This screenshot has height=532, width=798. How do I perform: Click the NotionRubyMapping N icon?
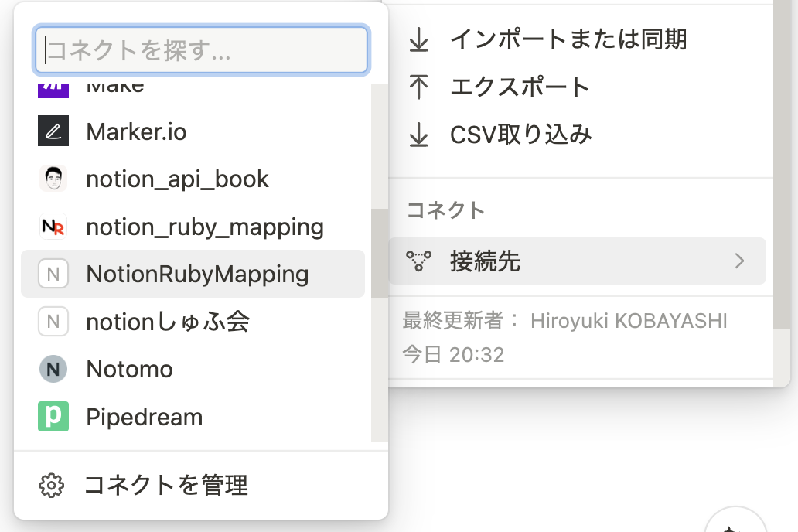pyautogui.click(x=53, y=274)
